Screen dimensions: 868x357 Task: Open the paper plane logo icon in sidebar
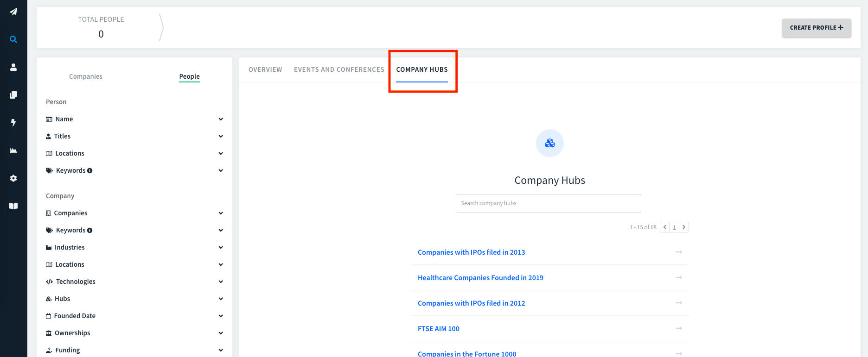pos(13,12)
